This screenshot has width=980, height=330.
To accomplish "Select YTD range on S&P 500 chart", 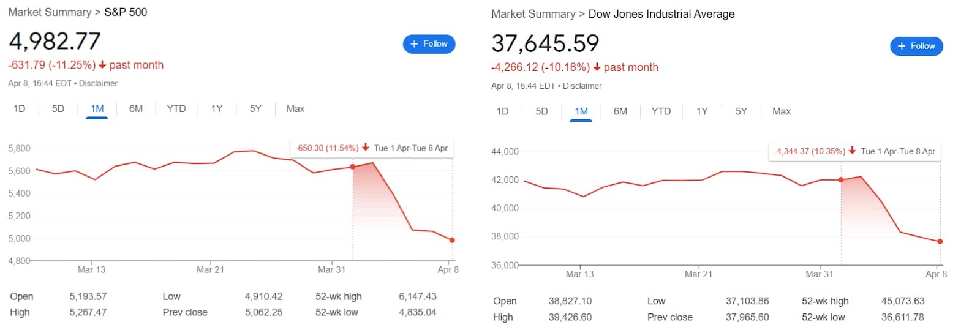I will pyautogui.click(x=176, y=109).
